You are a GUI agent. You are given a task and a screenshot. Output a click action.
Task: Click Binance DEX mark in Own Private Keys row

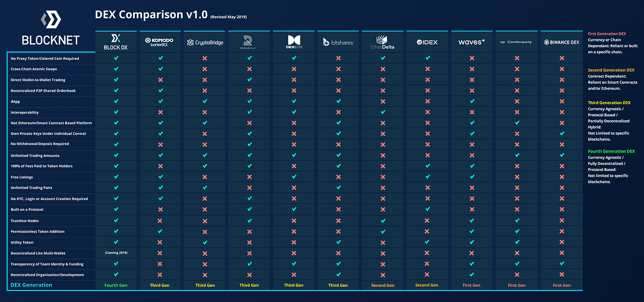(x=561, y=133)
